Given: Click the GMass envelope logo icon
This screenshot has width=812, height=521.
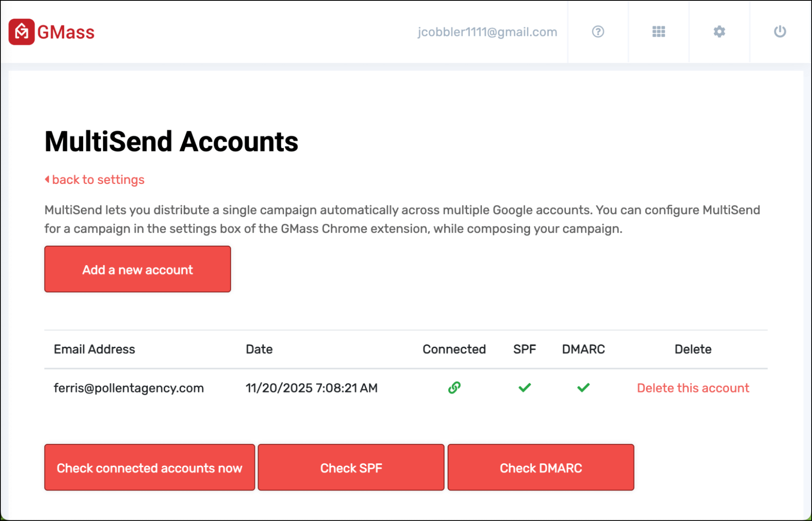Looking at the screenshot, I should pos(22,32).
